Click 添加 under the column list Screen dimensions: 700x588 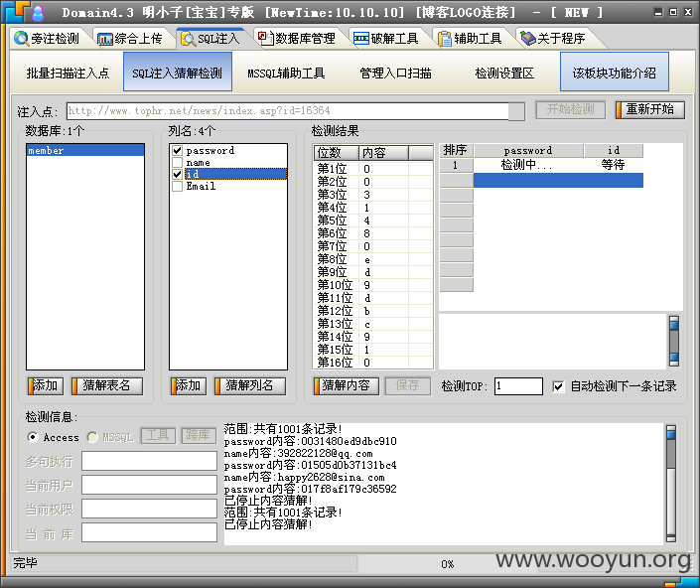(x=189, y=385)
